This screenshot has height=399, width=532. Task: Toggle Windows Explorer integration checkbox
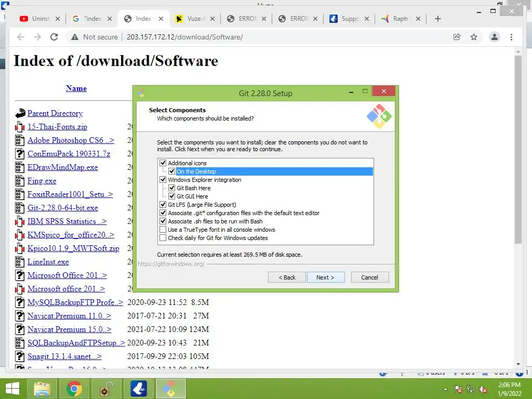click(163, 179)
